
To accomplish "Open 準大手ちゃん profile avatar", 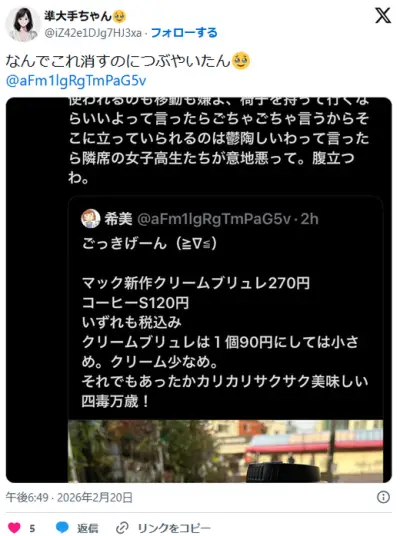I will click(x=23, y=24).
